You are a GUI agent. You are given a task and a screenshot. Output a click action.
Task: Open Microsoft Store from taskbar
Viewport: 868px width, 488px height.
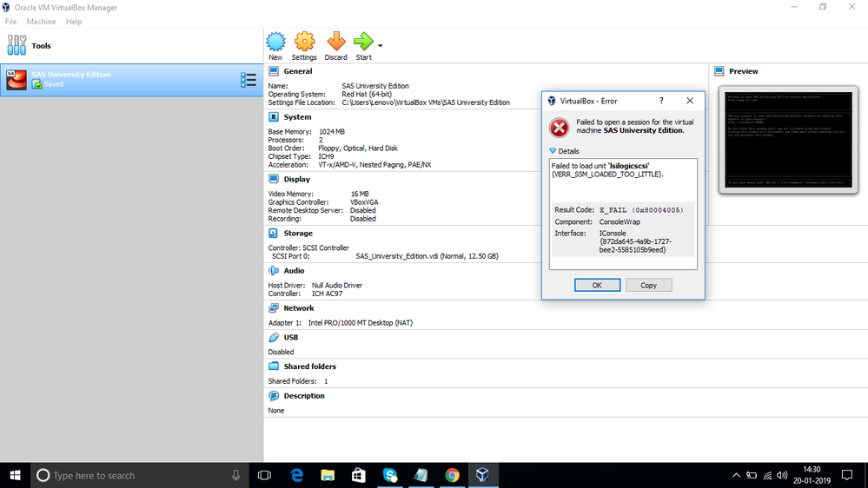pos(359,475)
